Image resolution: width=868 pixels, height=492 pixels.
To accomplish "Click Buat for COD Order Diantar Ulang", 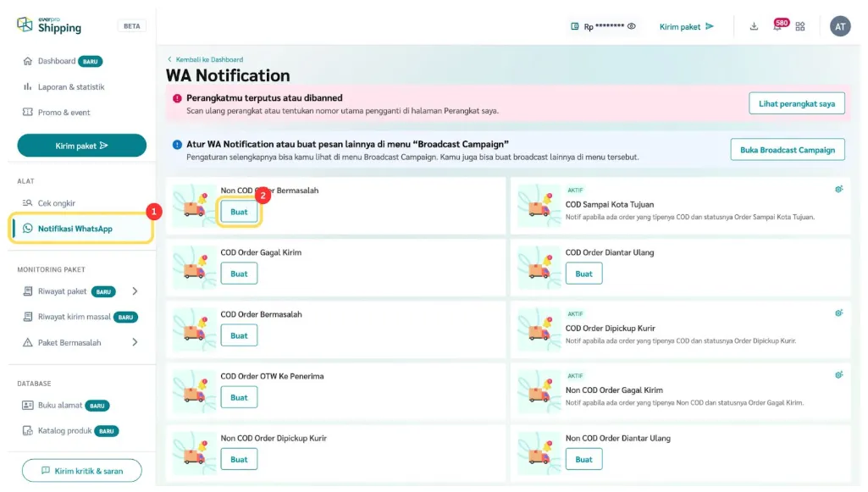I will tap(583, 274).
